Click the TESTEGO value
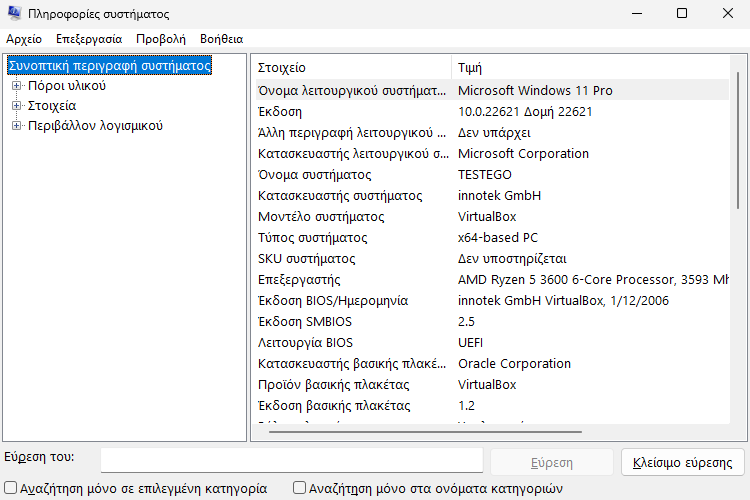 pyautogui.click(x=485, y=175)
